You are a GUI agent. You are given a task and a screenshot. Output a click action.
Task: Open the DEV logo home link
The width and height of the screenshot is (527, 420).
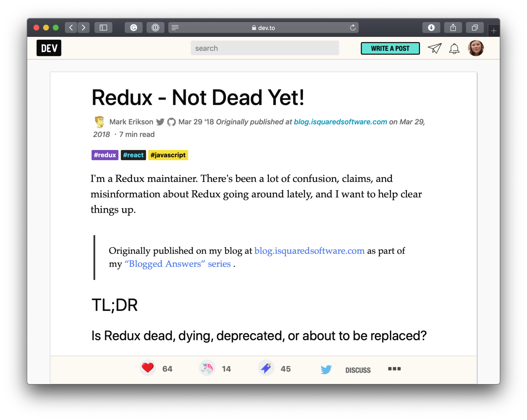click(49, 48)
